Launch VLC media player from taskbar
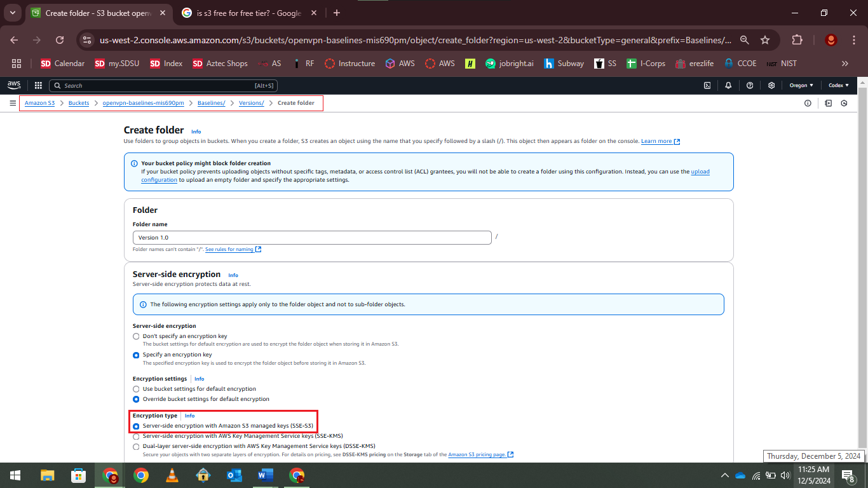 click(x=172, y=475)
